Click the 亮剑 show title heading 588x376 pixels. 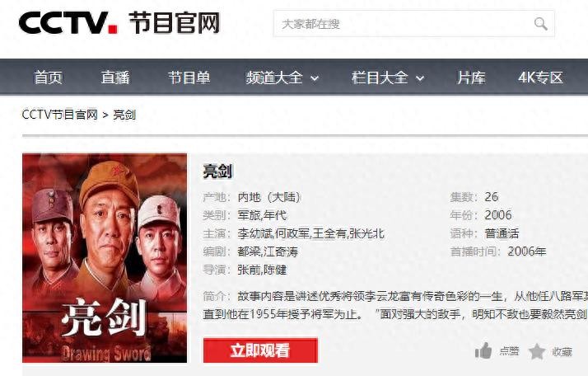(x=217, y=172)
